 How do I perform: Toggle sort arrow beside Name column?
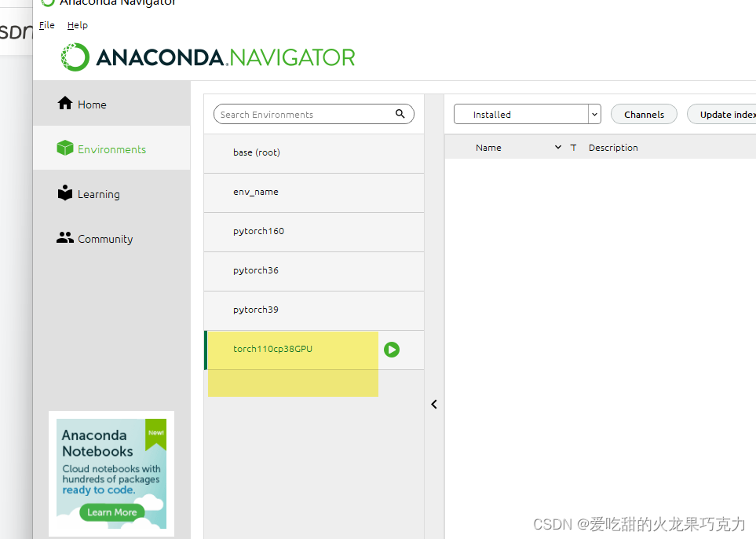point(558,147)
